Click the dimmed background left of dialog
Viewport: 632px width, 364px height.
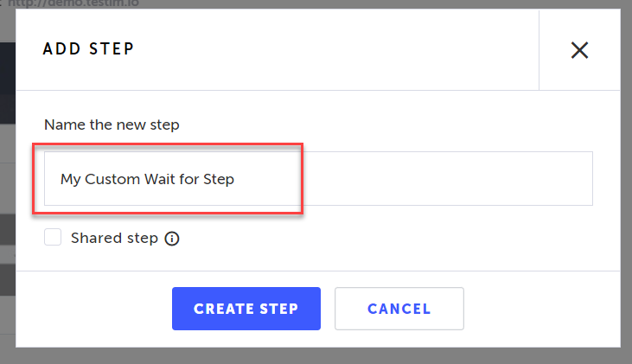point(7,173)
